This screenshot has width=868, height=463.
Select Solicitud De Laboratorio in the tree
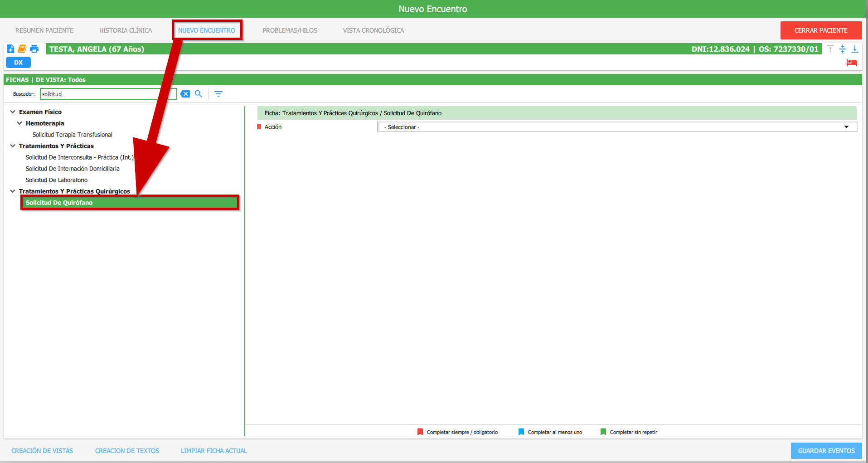point(57,180)
